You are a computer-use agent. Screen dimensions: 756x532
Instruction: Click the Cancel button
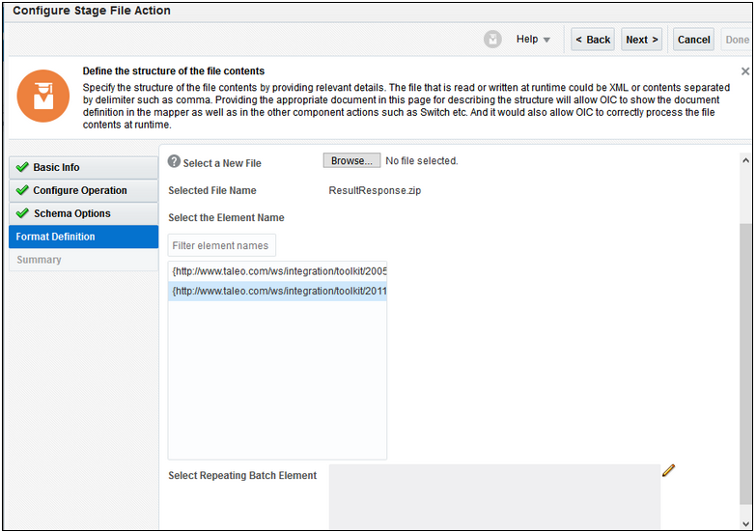click(x=694, y=40)
